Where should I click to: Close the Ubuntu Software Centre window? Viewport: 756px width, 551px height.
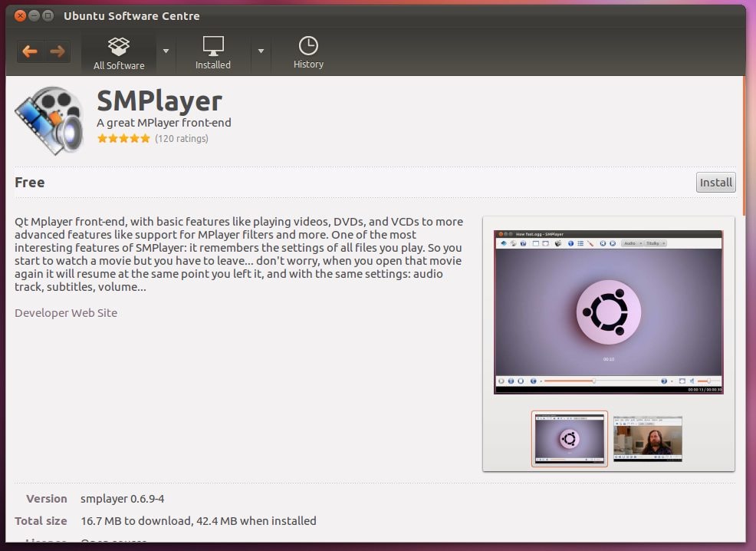pyautogui.click(x=20, y=16)
